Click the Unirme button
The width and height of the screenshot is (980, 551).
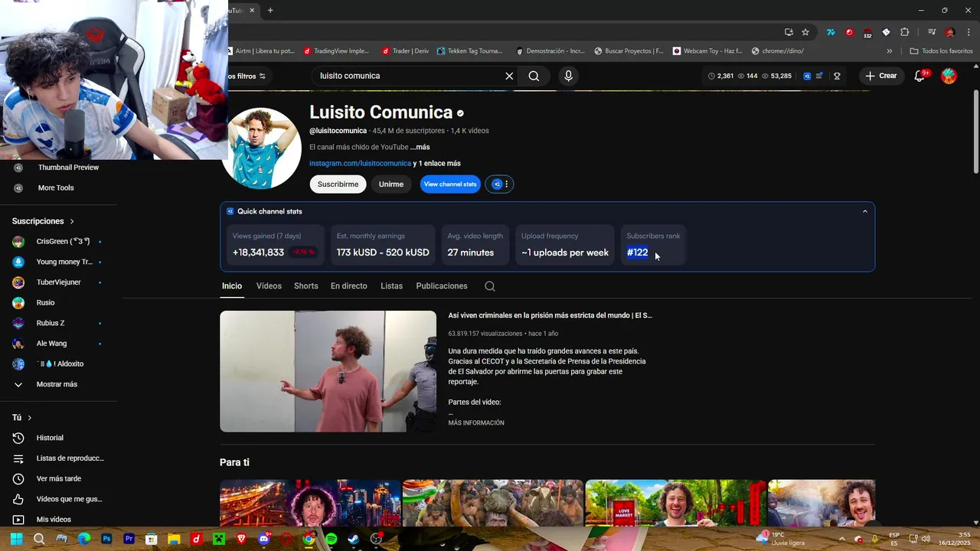tap(390, 184)
